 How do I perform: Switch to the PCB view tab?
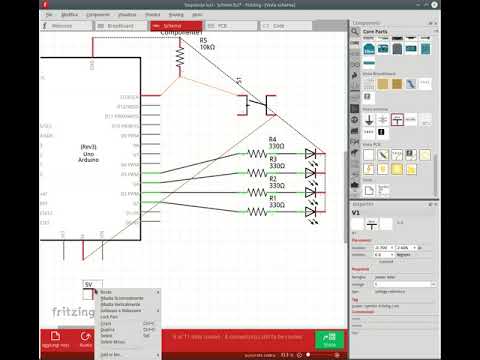click(x=231, y=26)
